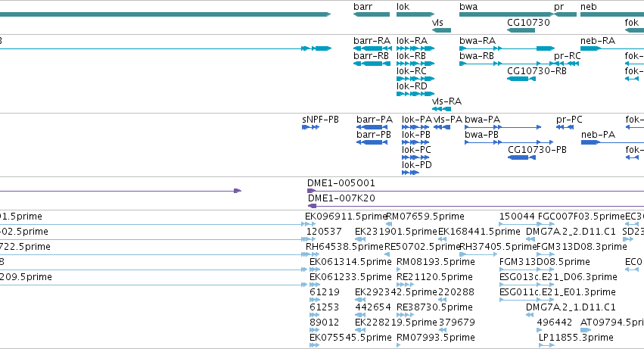Select the barr gene label

pos(363,7)
